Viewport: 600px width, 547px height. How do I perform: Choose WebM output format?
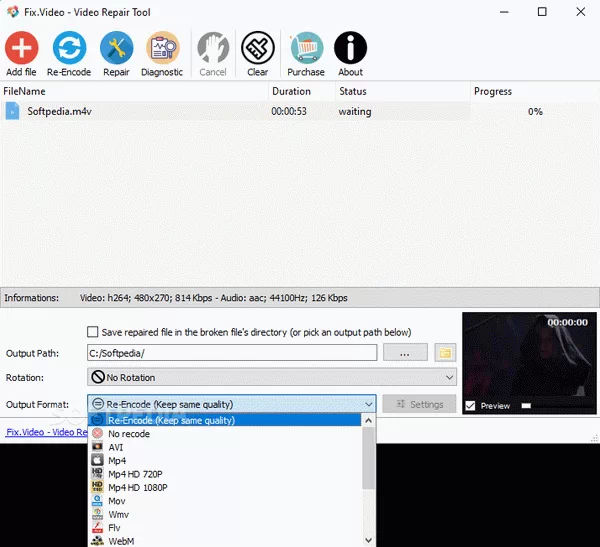tap(225, 541)
